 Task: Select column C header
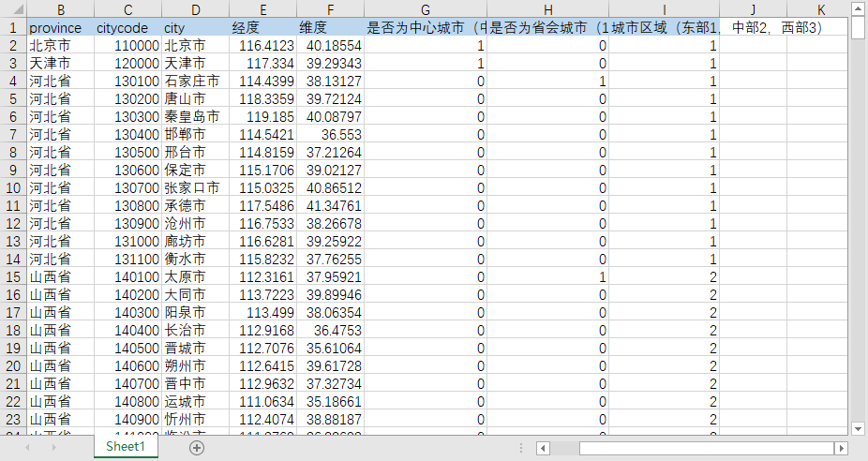pyautogui.click(x=127, y=8)
